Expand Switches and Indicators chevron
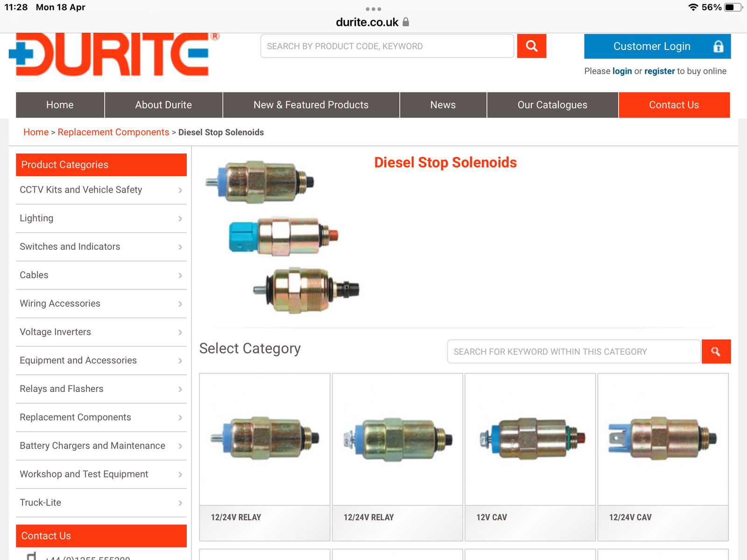The image size is (747, 560). 180,247
